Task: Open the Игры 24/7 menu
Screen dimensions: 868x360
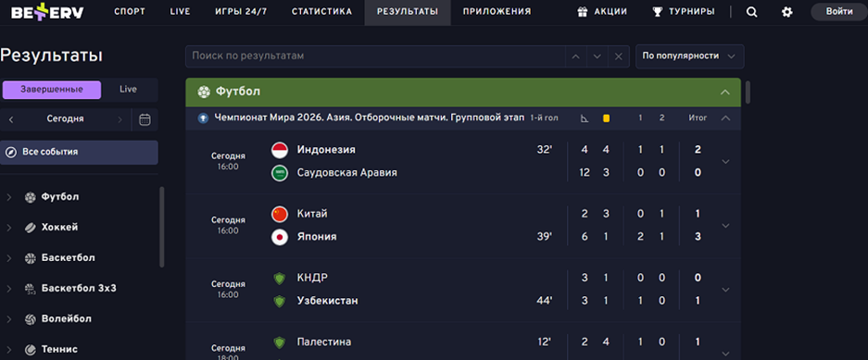Action: pyautogui.click(x=240, y=12)
